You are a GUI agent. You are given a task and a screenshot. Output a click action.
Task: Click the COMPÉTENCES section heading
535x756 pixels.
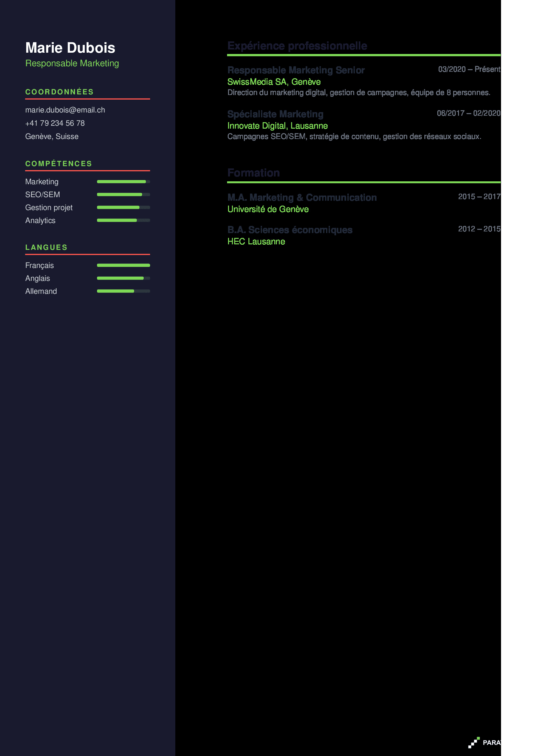pyautogui.click(x=59, y=164)
